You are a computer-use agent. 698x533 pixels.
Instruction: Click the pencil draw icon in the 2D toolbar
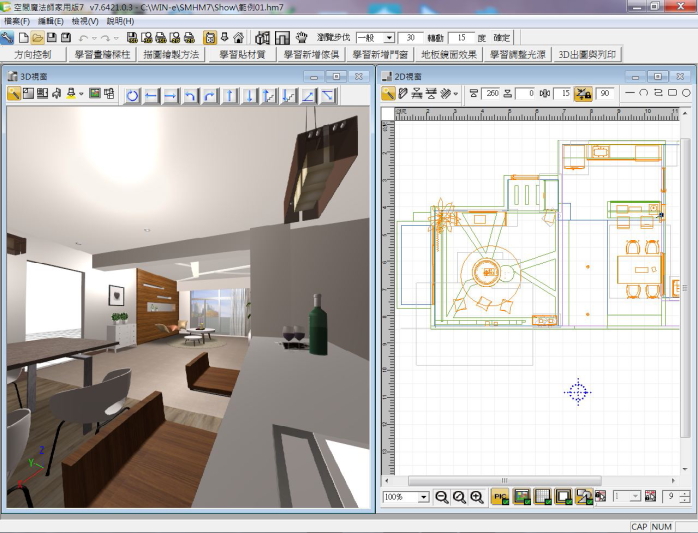403,94
